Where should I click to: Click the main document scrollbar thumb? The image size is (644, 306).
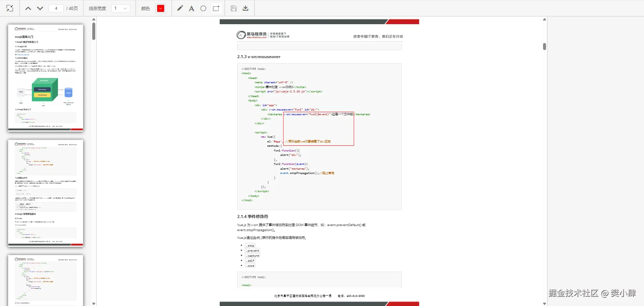(544, 46)
